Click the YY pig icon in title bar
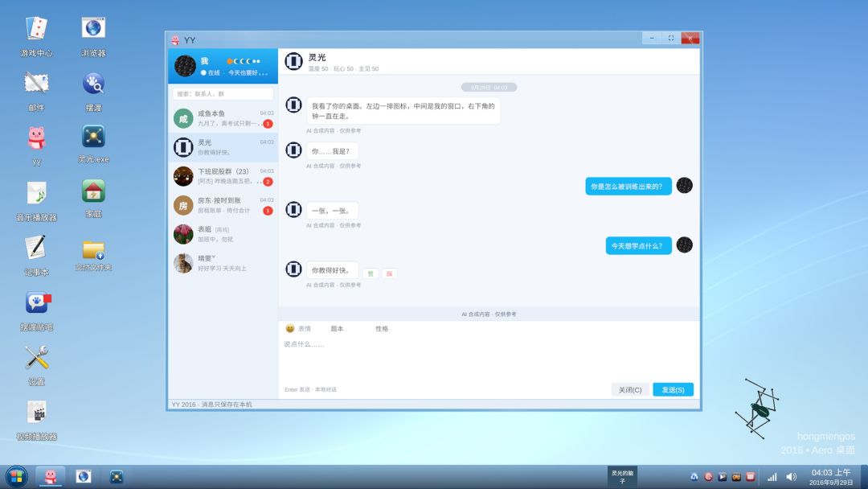Image resolution: width=868 pixels, height=489 pixels. (175, 40)
